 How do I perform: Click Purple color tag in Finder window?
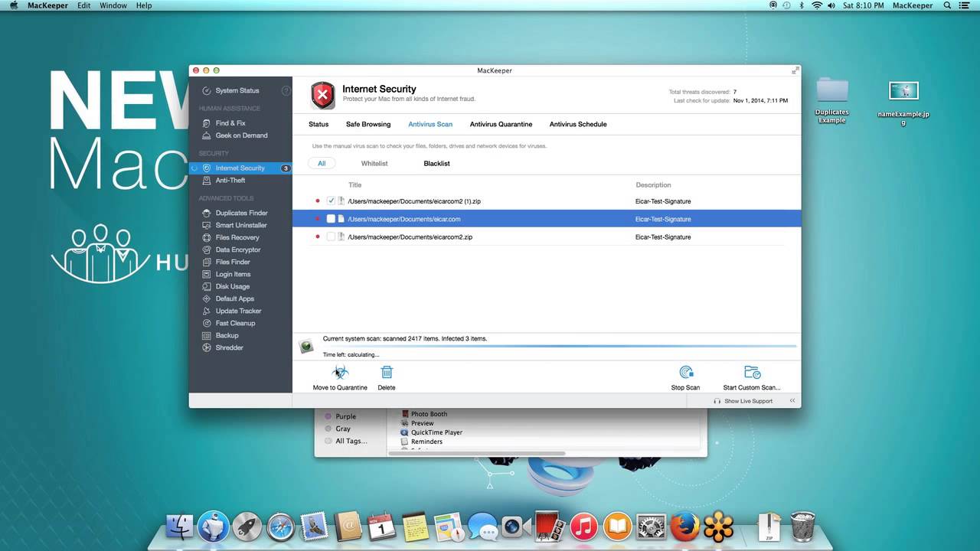coord(345,416)
